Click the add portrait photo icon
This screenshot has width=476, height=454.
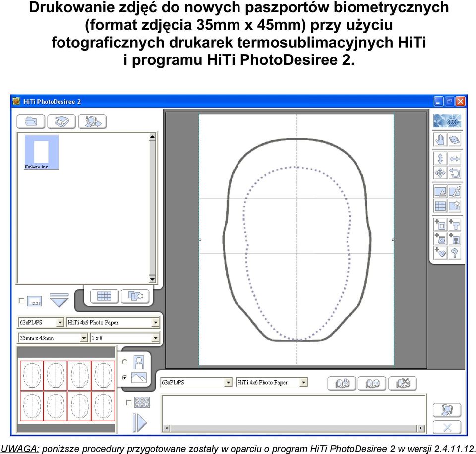pyautogui.click(x=454, y=239)
